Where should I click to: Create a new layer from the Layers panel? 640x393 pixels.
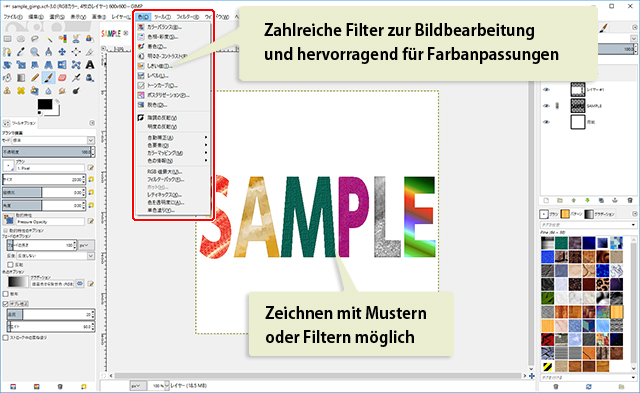[x=546, y=200]
